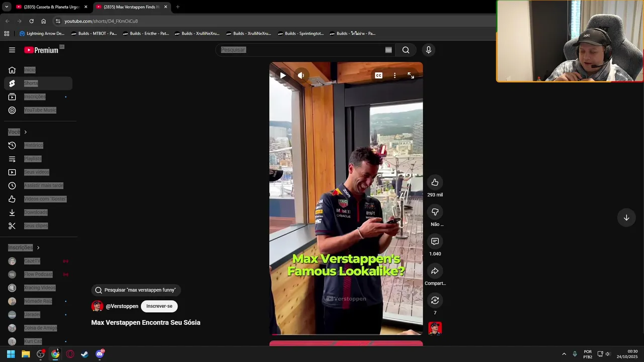
Task: Click the magnifier search button
Action: pyautogui.click(x=406, y=50)
